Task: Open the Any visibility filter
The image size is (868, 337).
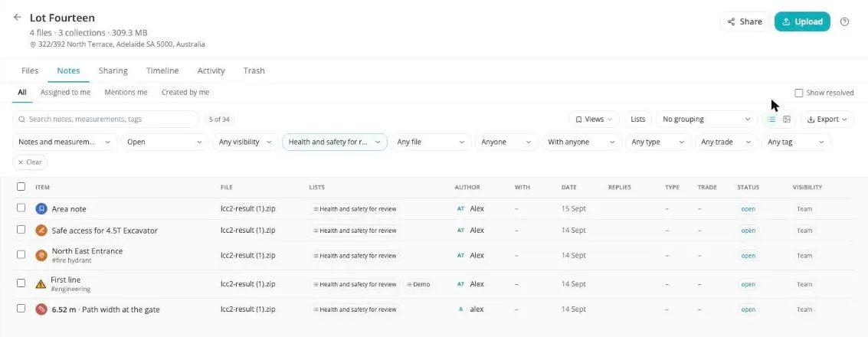Action: tap(245, 142)
